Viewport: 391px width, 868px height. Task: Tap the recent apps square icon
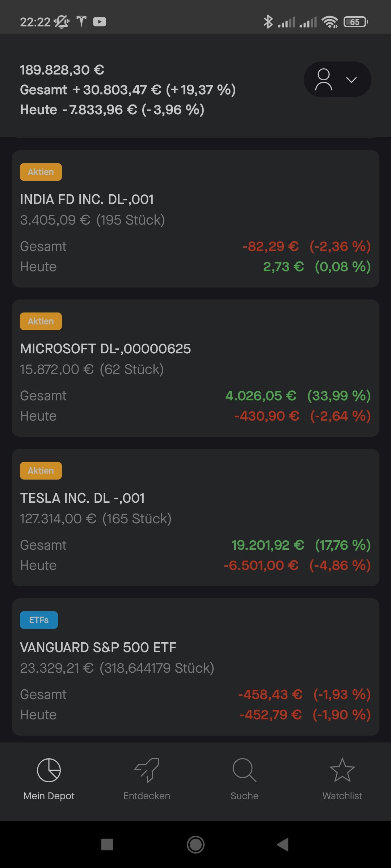pyautogui.click(x=107, y=844)
